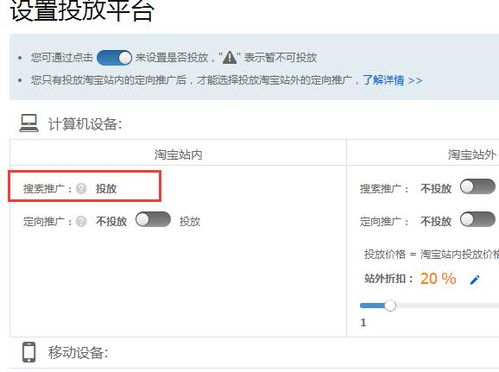Screen dimensions: 499x372
Task: Click the warning triangle icon in the tip box
Action: 229,58
